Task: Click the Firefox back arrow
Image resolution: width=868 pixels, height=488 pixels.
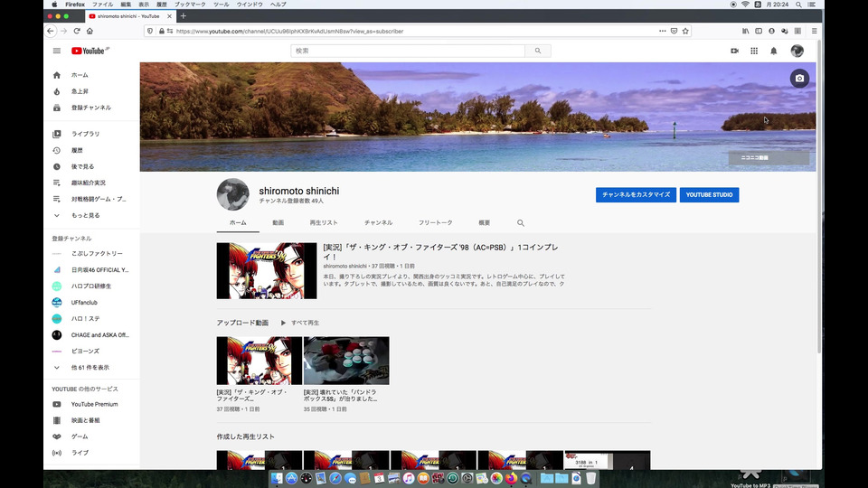Action: [51, 31]
